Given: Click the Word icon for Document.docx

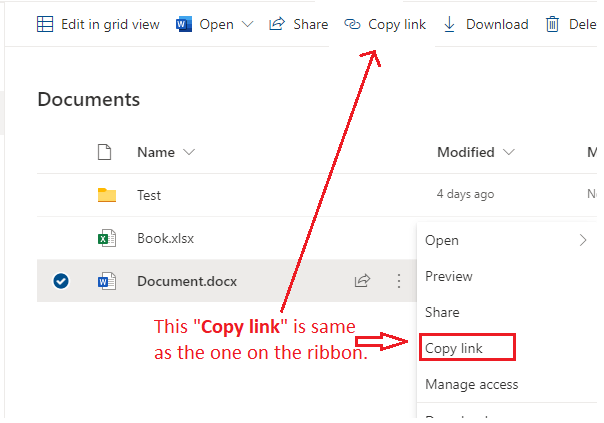Looking at the screenshot, I should [107, 281].
